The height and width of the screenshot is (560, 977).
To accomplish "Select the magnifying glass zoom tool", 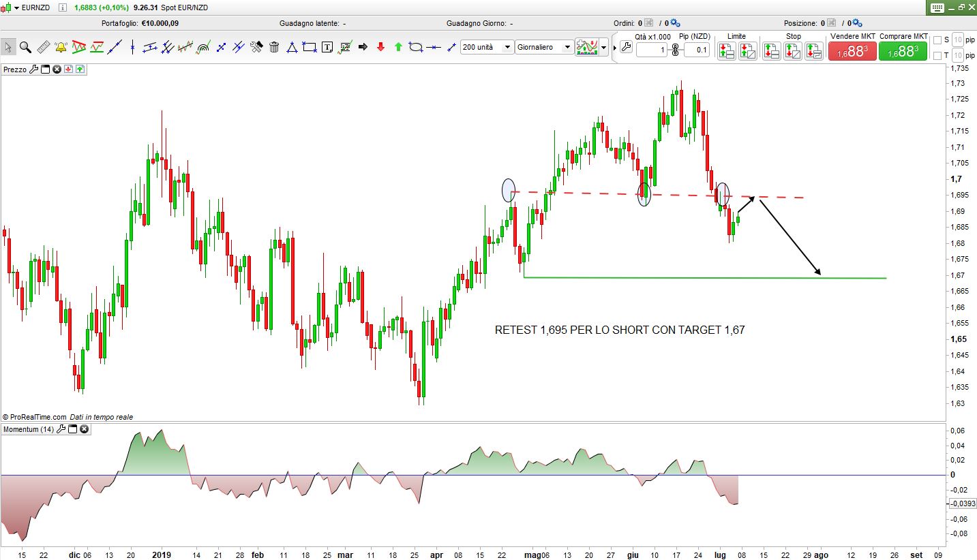I will pos(25,47).
